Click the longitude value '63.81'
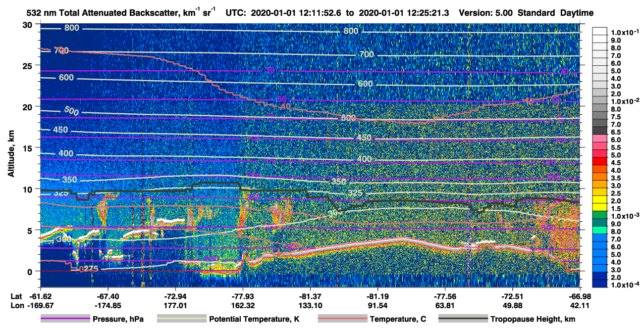The width and height of the screenshot is (644, 330). (445, 305)
